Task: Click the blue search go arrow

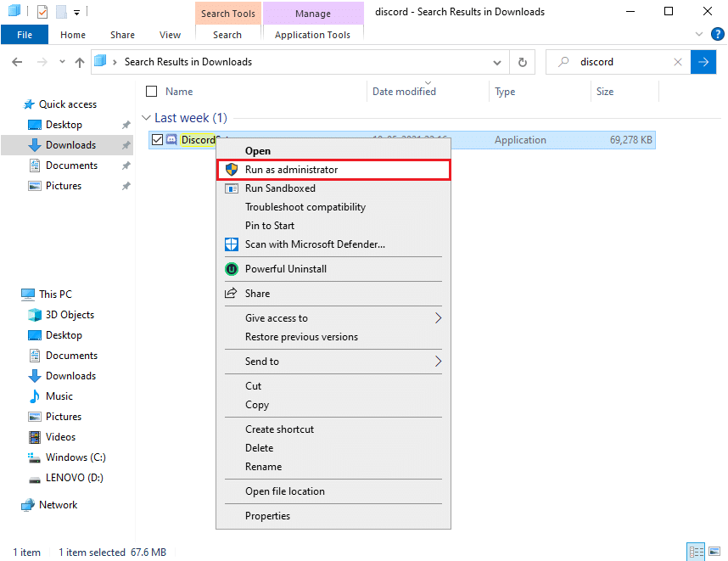Action: coord(703,62)
